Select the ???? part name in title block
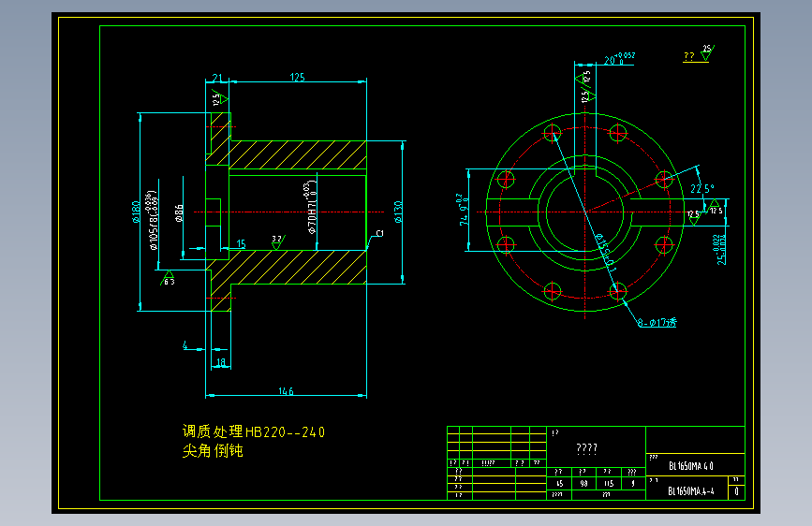Image resolution: width=812 pixels, height=526 pixels. click(586, 448)
